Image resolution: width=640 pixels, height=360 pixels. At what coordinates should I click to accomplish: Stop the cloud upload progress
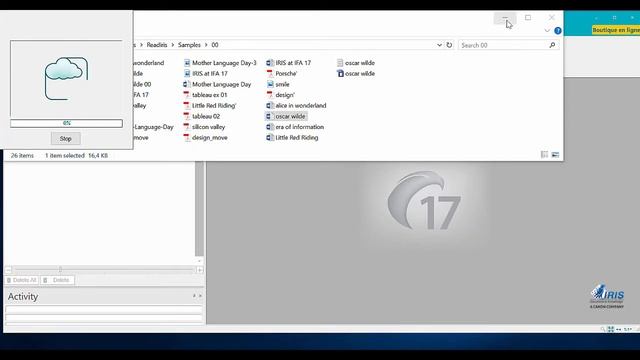pyautogui.click(x=66, y=138)
